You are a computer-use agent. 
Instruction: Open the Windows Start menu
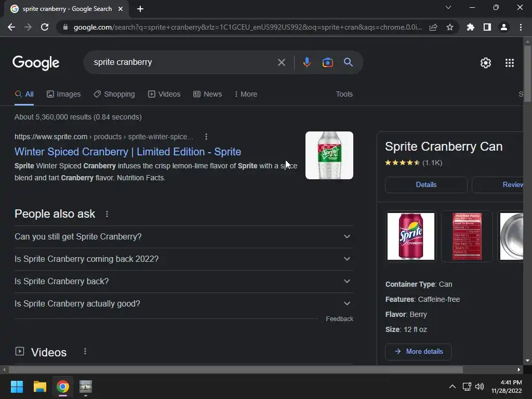[17, 387]
